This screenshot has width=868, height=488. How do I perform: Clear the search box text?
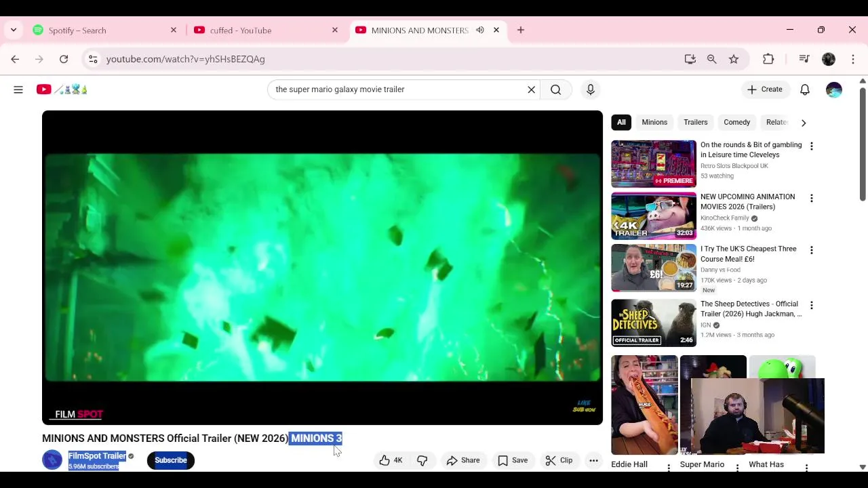[531, 89]
